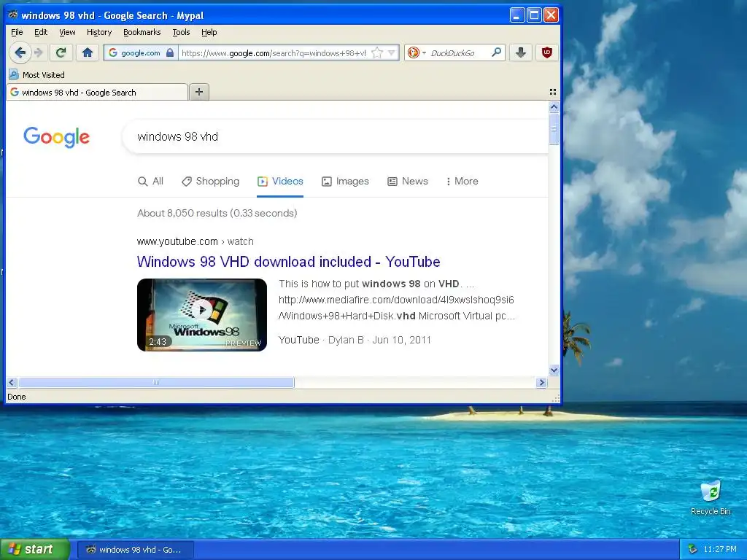The height and width of the screenshot is (560, 747).
Task: Select the Videos results tab
Action: point(280,182)
